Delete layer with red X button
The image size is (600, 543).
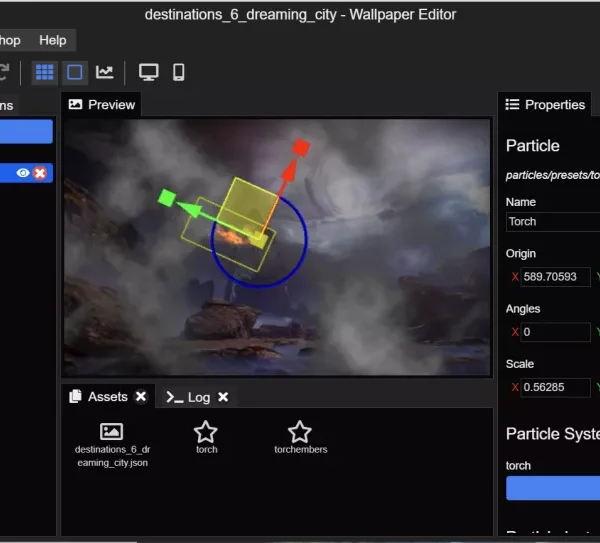pos(40,173)
